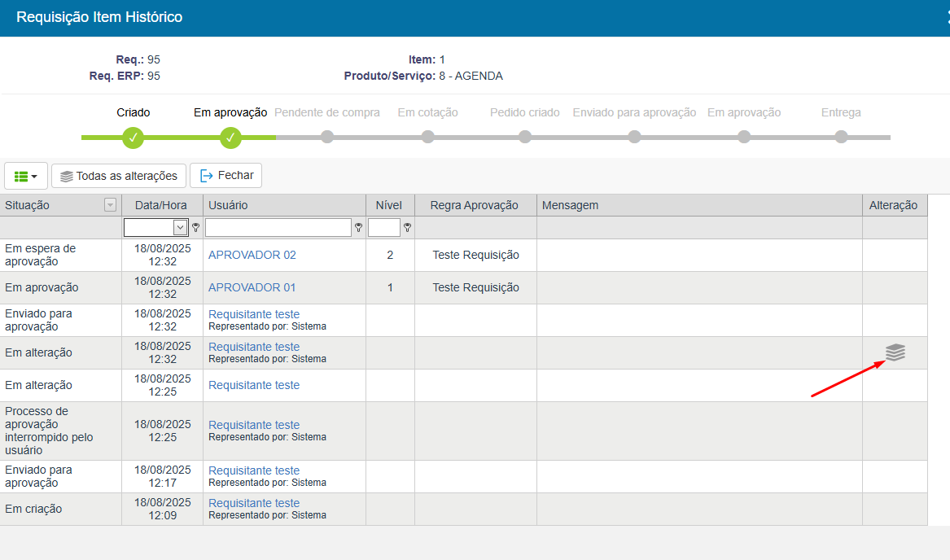Click the Fechar button
Screen dimensions: 950x560
click(x=226, y=175)
